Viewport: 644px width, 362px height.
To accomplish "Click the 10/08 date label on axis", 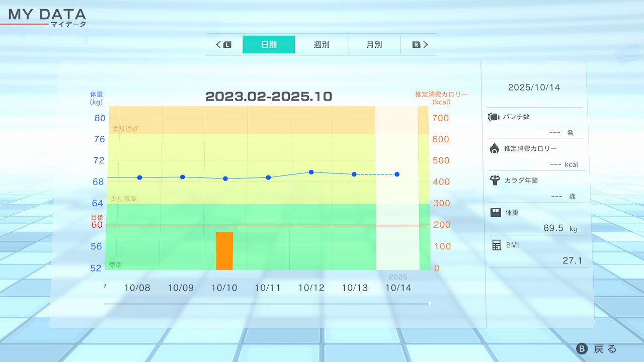I will (137, 288).
